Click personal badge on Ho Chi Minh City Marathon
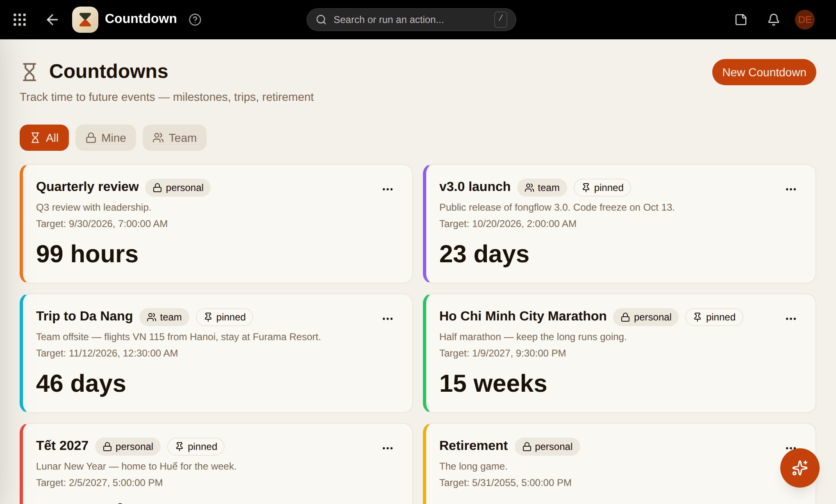 point(646,317)
